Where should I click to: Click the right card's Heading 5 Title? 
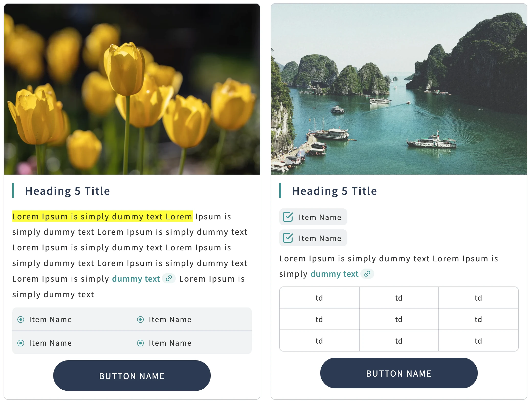point(335,191)
